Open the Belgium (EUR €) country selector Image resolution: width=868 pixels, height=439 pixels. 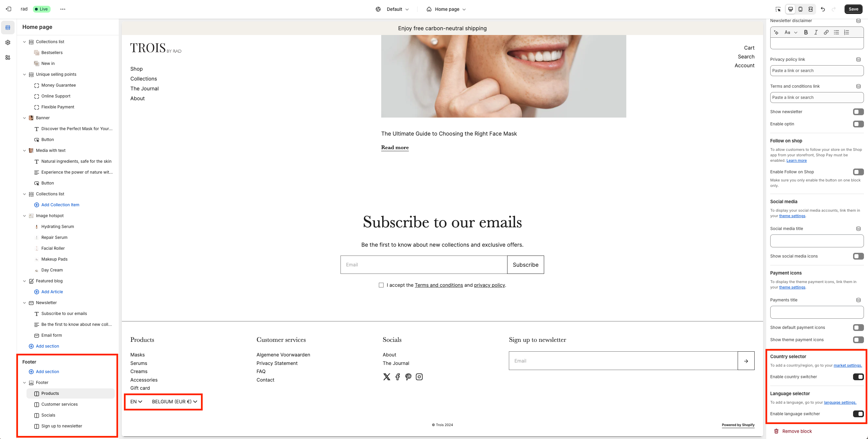(174, 402)
